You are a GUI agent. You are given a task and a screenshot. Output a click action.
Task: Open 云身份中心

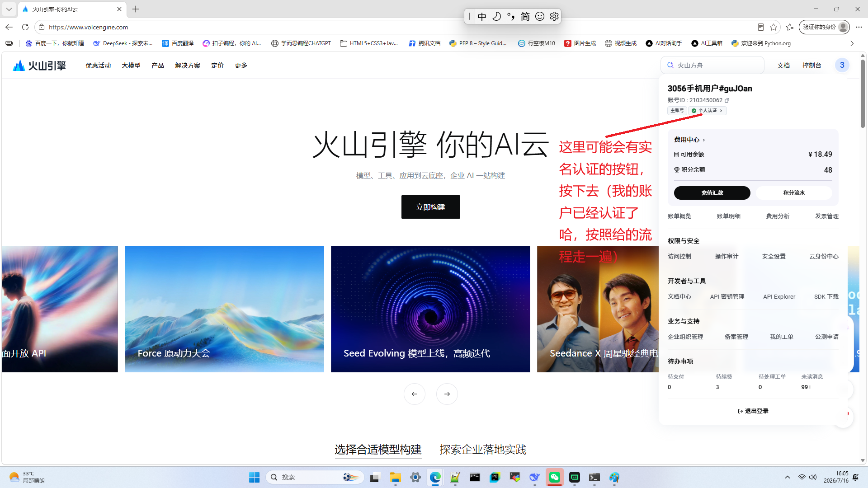coord(824,257)
